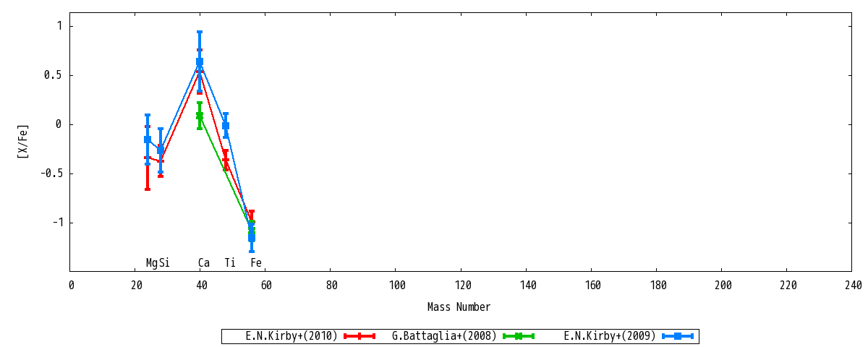Click the green Ca data point marker
This screenshot has height=347, width=868.
(200, 116)
